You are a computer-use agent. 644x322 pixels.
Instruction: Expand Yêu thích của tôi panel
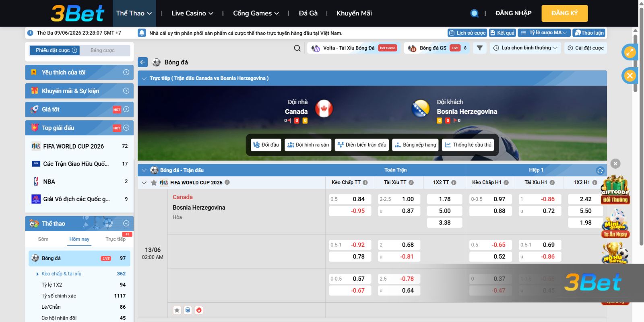coord(79,72)
